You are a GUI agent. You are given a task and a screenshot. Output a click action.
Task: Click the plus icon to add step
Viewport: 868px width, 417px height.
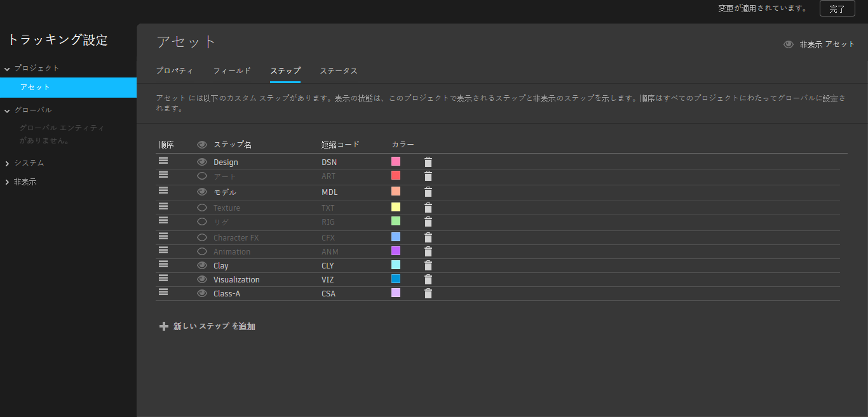(x=164, y=326)
